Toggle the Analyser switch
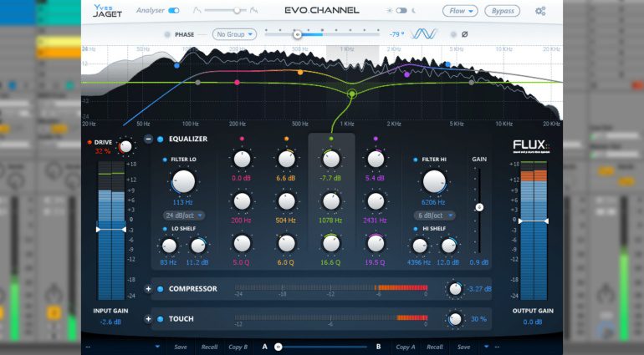Image resolution: width=644 pixels, height=355 pixels. coord(174,11)
